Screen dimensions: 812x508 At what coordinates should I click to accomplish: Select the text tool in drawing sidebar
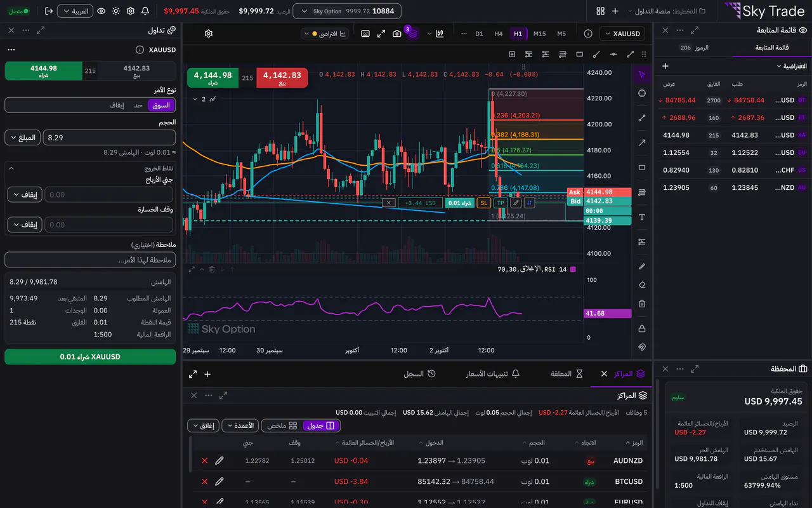pos(642,217)
